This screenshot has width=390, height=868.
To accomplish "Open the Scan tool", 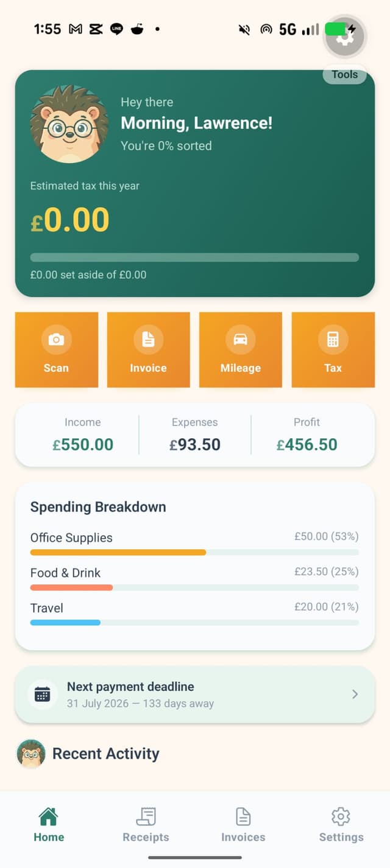I will 56,349.
